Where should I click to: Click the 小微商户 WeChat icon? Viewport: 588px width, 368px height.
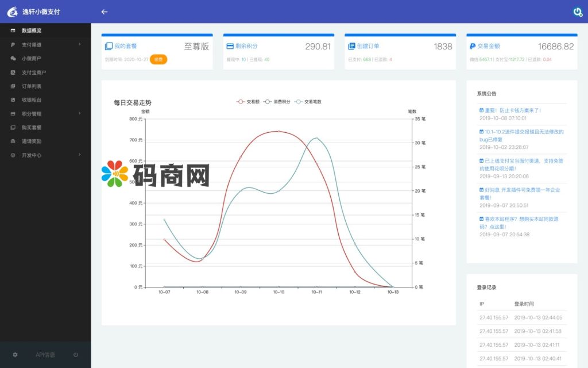pos(13,59)
